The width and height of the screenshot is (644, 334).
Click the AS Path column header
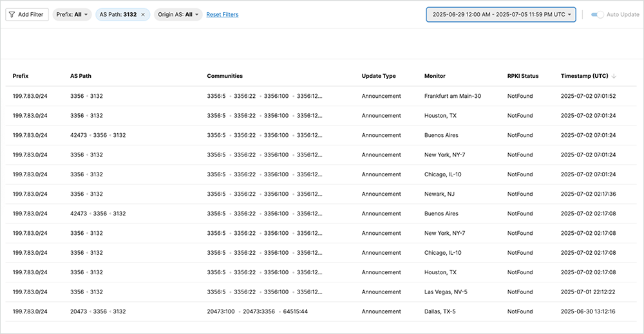tap(80, 76)
